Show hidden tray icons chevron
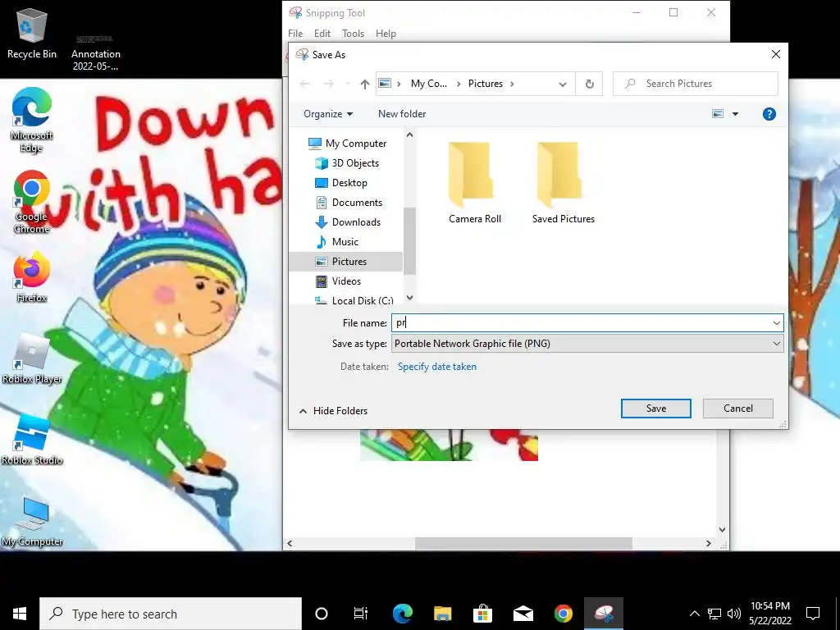 694,614
